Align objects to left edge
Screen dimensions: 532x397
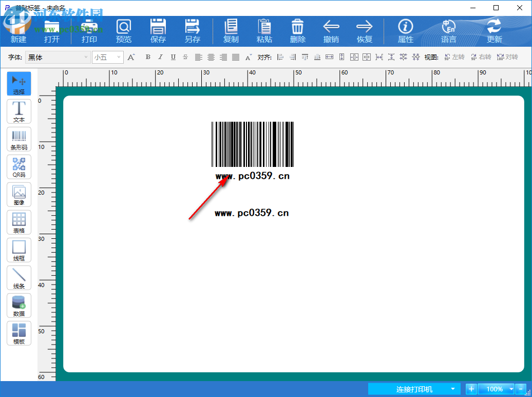(280, 57)
